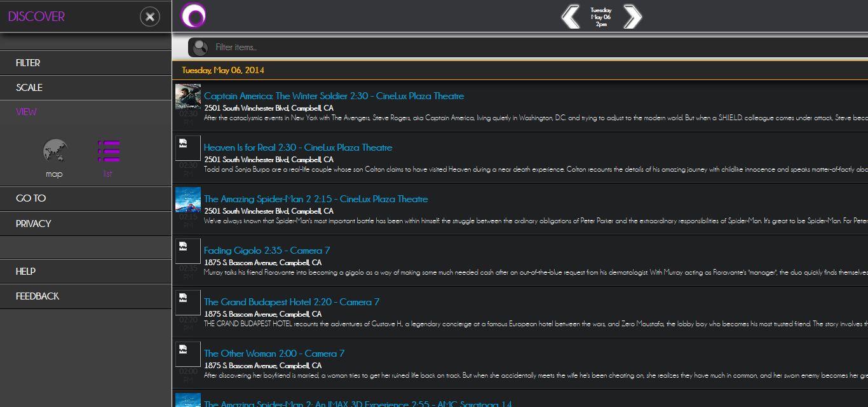
Task: Open the HELP menu item
Action: pyautogui.click(x=86, y=272)
